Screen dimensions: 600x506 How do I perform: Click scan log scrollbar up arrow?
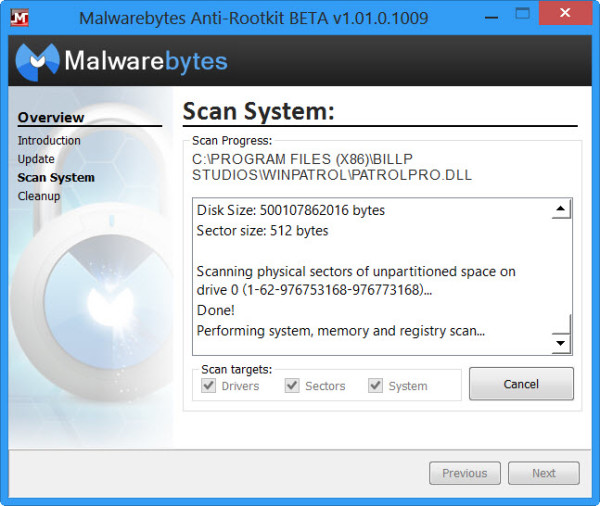(561, 209)
